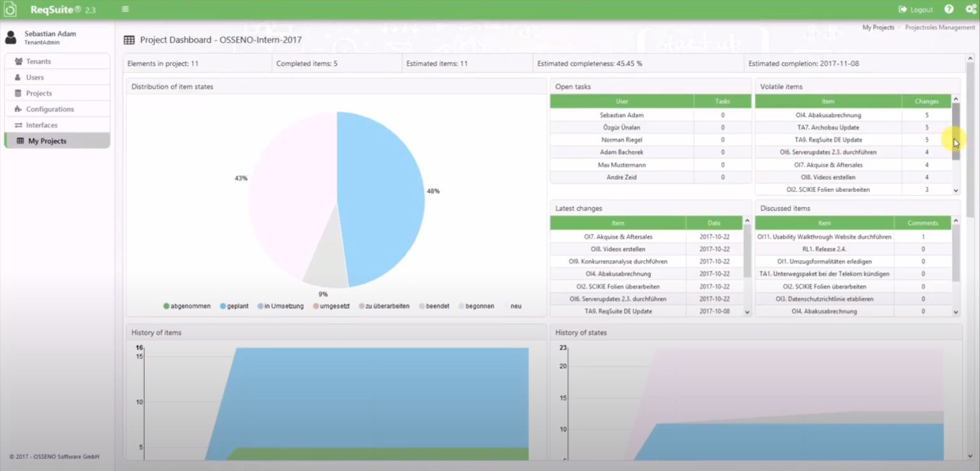This screenshot has height=471, width=980.
Task: Click the Item header in Volatile items
Action: coord(828,101)
